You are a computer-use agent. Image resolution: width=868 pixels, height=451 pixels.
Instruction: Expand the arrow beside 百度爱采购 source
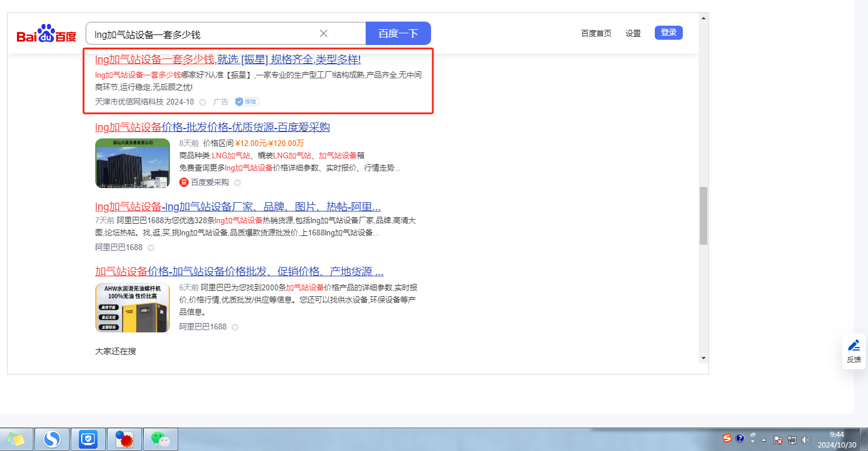237,183
